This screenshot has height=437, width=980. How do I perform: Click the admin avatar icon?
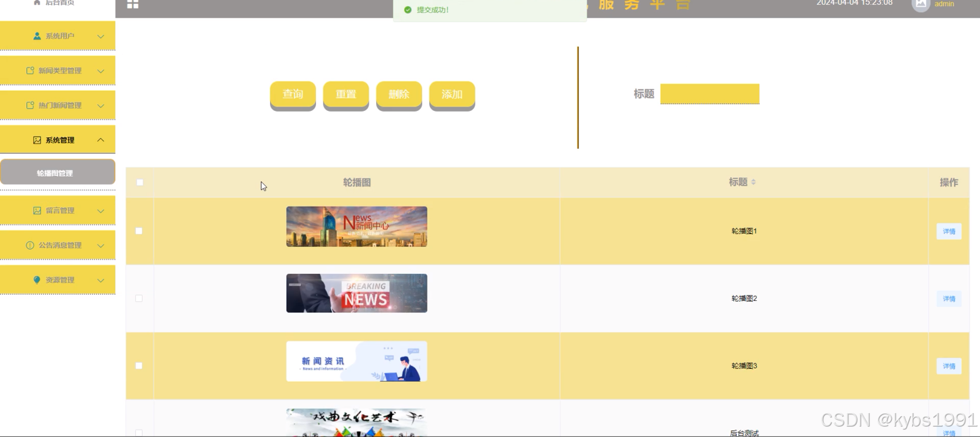921,4
